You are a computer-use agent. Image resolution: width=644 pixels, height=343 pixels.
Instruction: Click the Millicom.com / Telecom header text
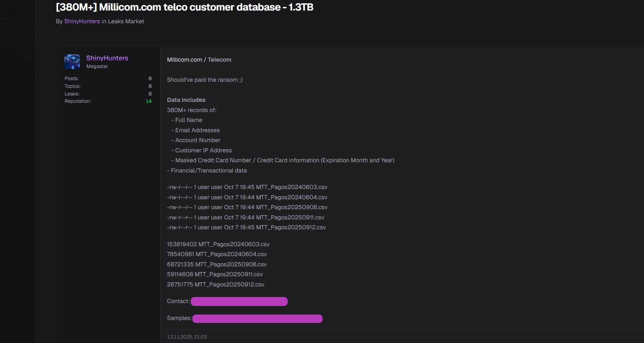(x=199, y=59)
